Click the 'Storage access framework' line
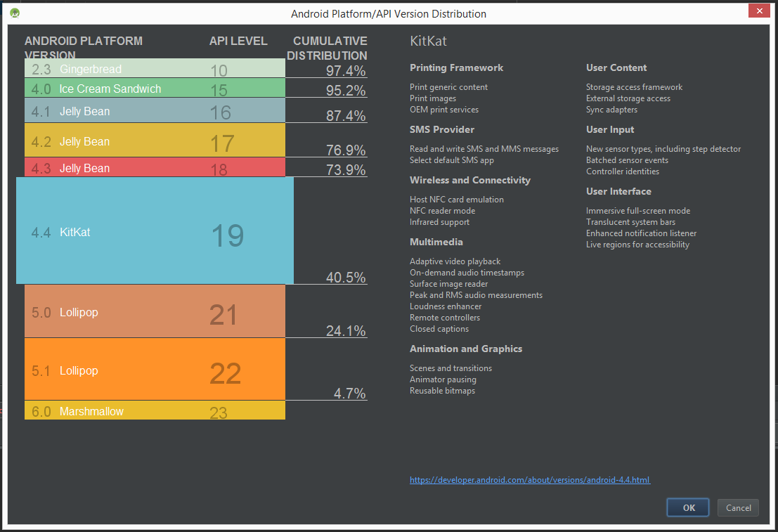The height and width of the screenshot is (532, 778). pos(634,87)
